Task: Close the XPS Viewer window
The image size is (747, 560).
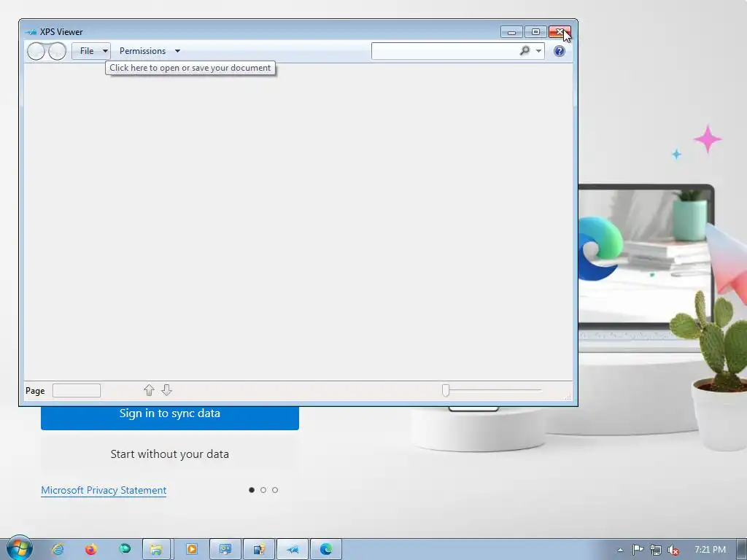Action: coord(560,32)
